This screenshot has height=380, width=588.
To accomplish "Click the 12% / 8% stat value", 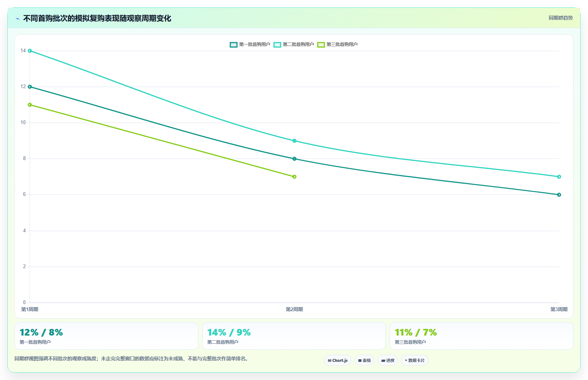I will coord(41,332).
